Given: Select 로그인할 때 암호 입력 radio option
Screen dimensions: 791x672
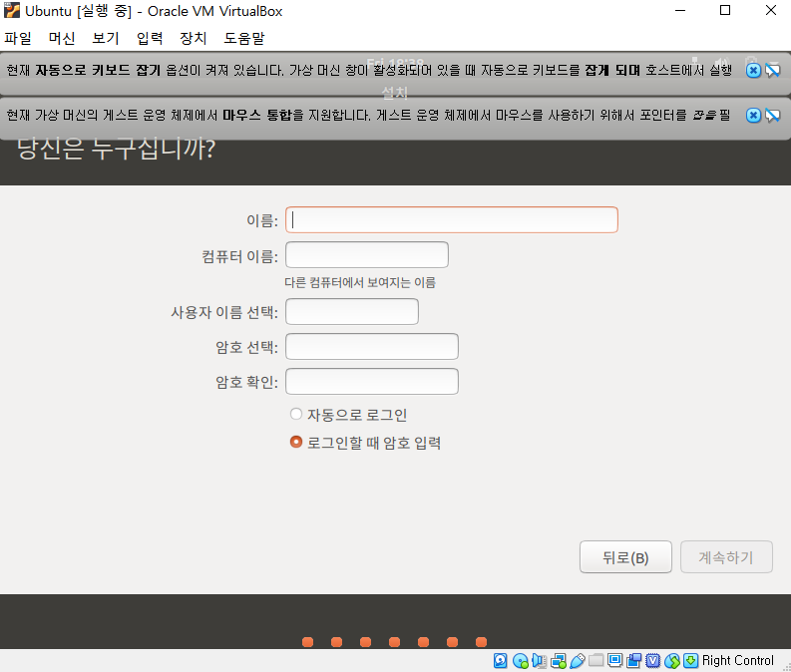Looking at the screenshot, I should [x=296, y=442].
